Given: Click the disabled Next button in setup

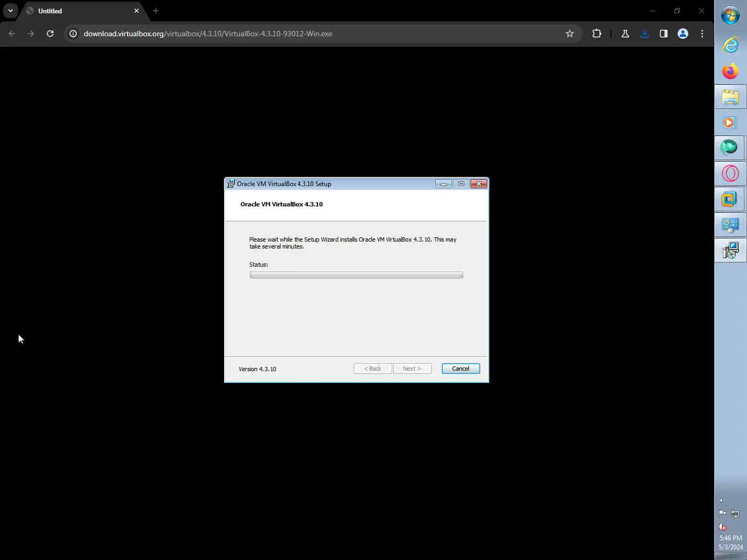Looking at the screenshot, I should [412, 369].
